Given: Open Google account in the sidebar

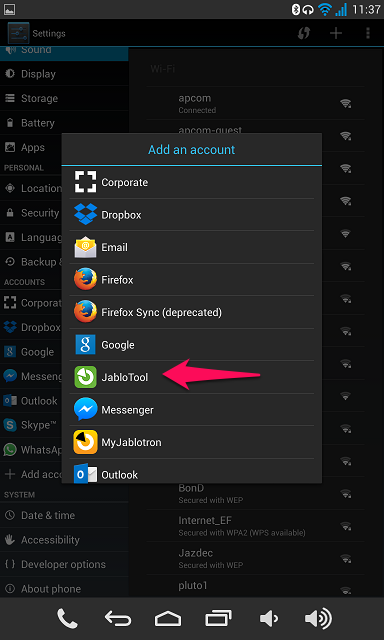Looking at the screenshot, I should tap(31, 352).
